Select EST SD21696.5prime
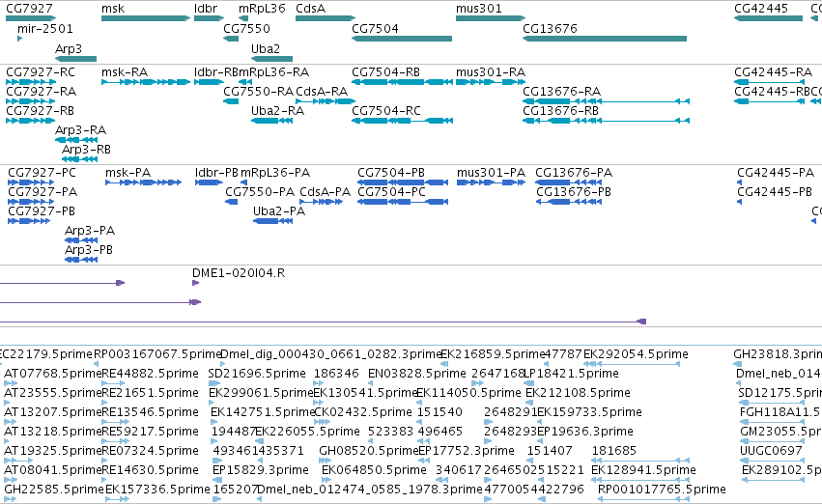The height and width of the screenshot is (504, 822). (257, 374)
